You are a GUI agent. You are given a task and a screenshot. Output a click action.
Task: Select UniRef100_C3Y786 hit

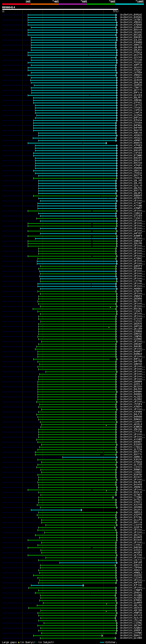(131, 281)
